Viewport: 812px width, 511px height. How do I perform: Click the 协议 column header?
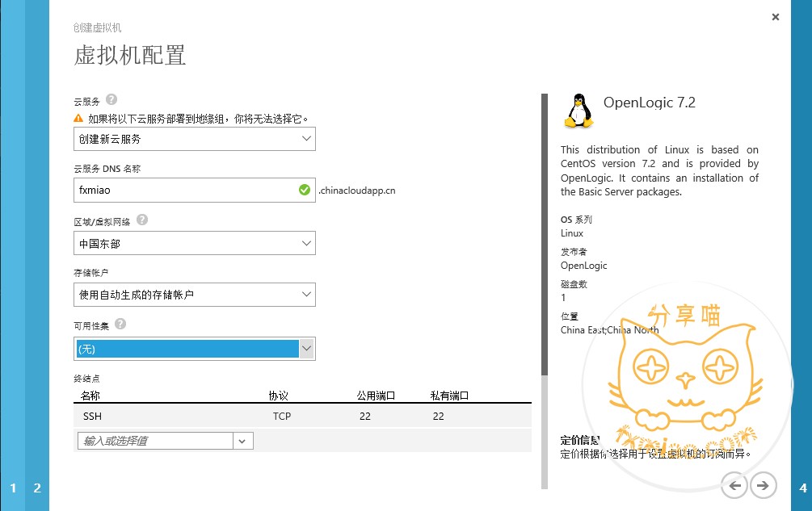pos(278,396)
